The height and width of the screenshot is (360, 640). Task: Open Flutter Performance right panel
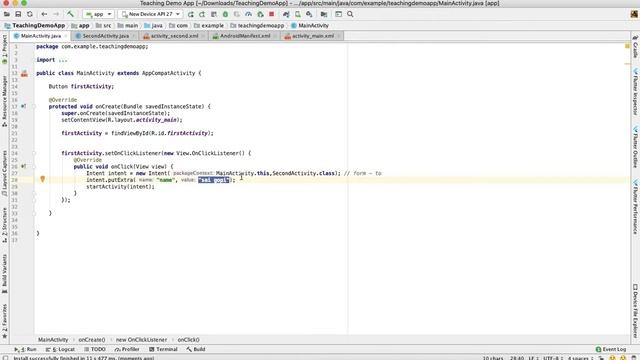tap(636, 207)
